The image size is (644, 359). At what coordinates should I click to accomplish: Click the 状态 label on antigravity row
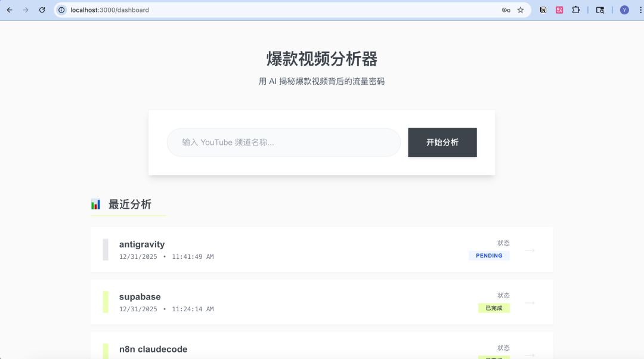503,243
